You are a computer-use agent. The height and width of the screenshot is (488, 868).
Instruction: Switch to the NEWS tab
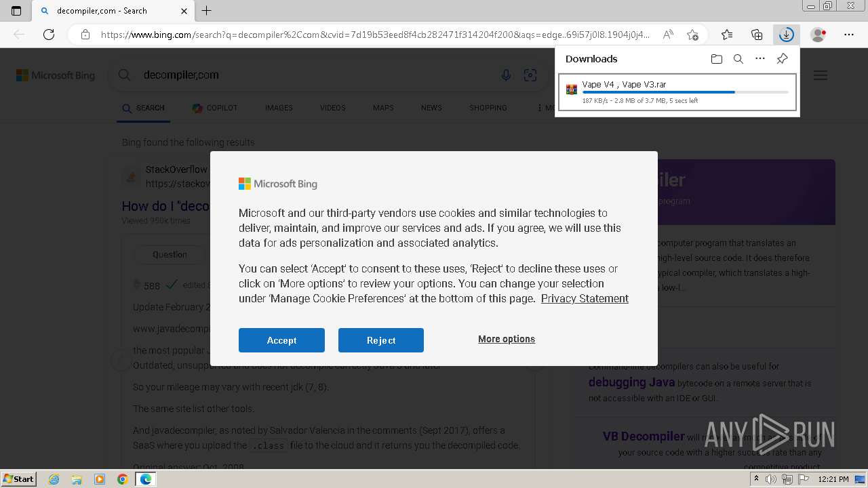click(431, 108)
